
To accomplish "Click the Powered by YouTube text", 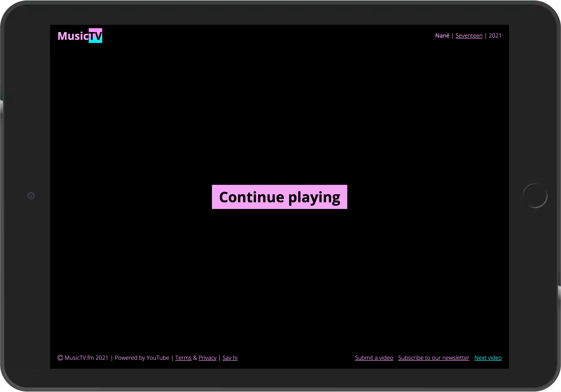I will coord(142,358).
